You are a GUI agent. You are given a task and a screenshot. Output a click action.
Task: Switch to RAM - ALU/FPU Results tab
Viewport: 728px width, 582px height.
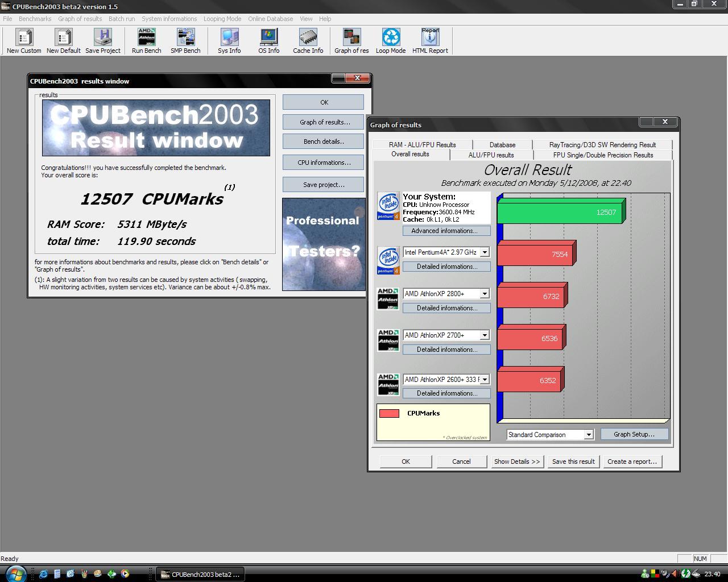(423, 145)
